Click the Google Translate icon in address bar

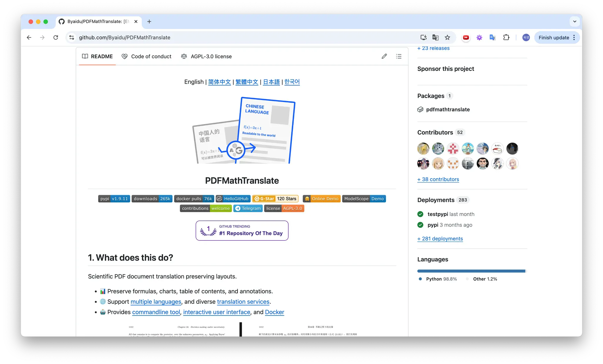[435, 37]
